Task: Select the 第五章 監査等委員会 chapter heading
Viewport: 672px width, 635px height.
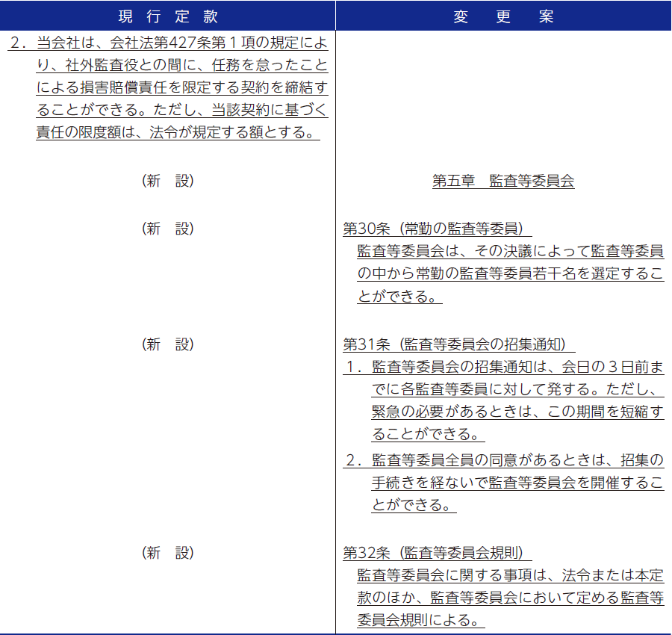Action: click(503, 181)
